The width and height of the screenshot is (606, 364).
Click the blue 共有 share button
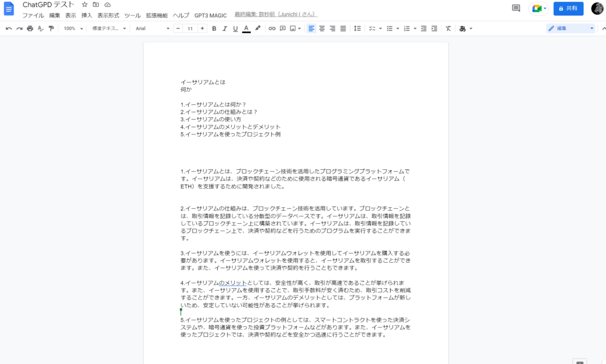pyautogui.click(x=568, y=8)
